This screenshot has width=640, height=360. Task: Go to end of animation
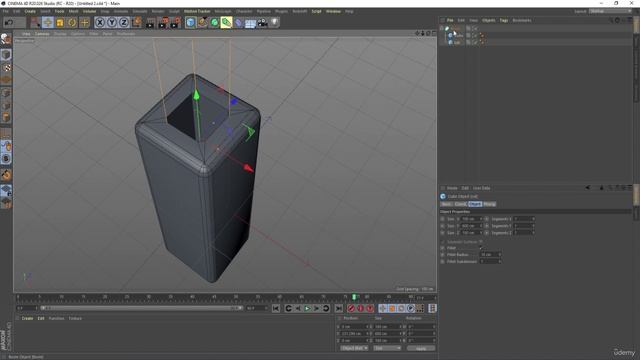[x=338, y=309]
